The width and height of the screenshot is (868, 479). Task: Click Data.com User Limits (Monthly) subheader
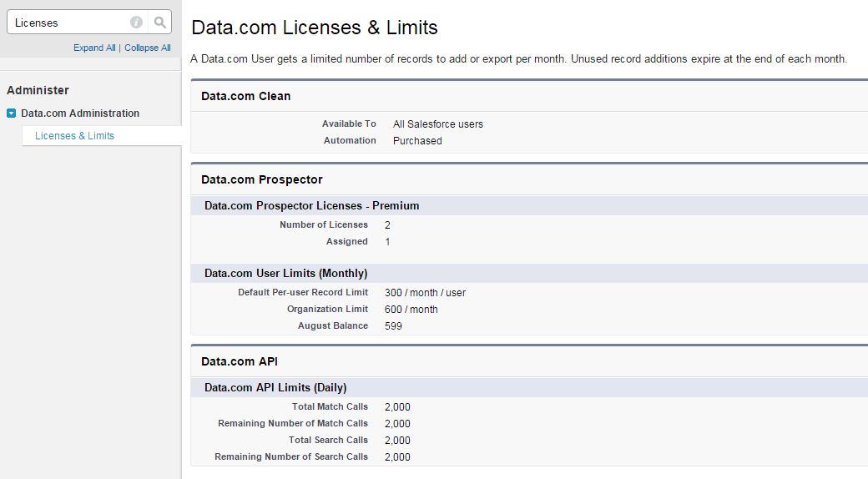(x=286, y=273)
